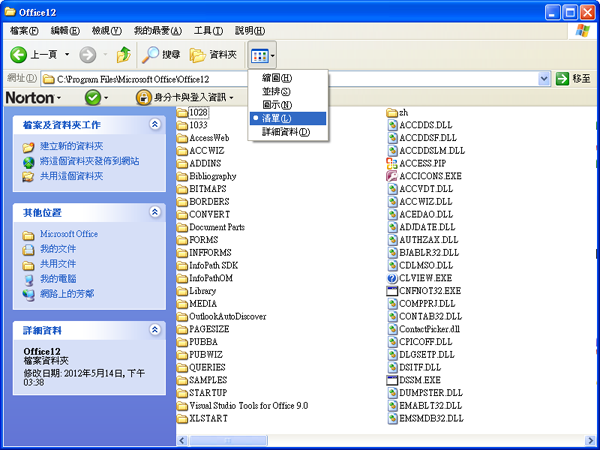Click the make new folder icon

pyautogui.click(x=28, y=147)
